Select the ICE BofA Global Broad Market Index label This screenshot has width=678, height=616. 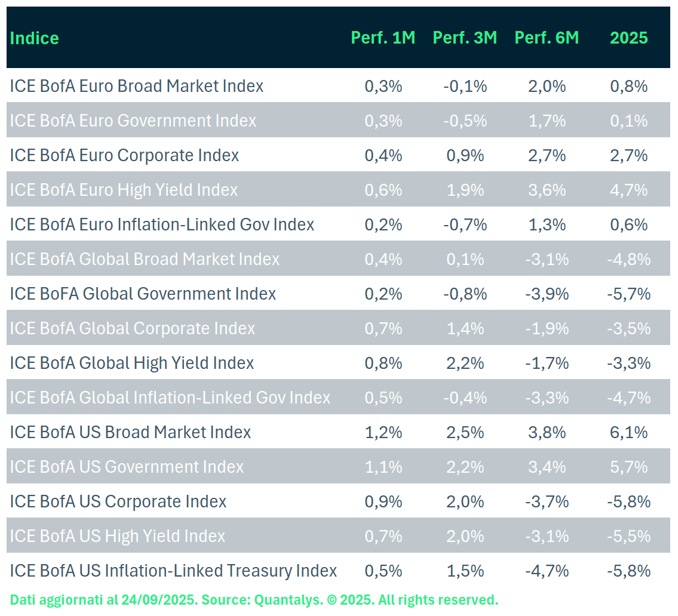[145, 259]
